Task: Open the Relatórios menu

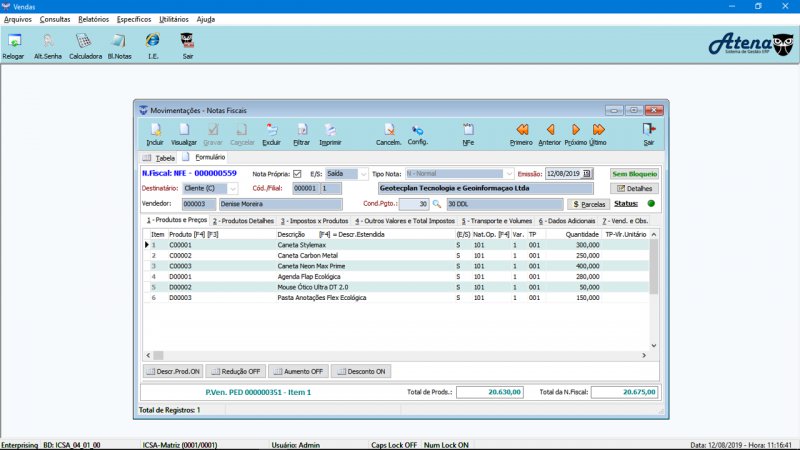Action: click(93, 19)
